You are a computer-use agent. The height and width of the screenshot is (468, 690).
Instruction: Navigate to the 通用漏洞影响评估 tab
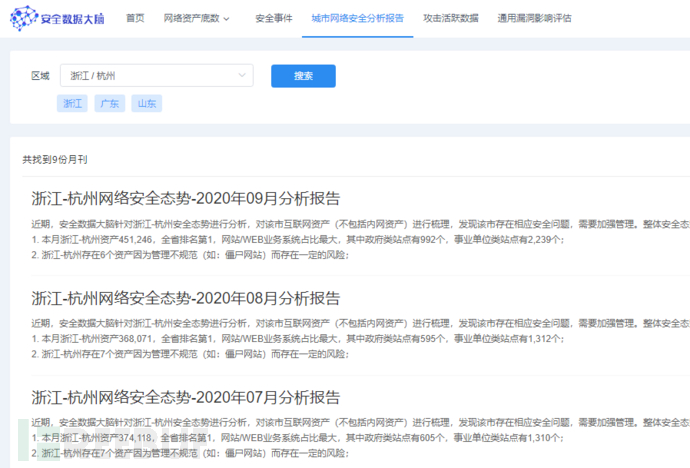click(x=535, y=18)
